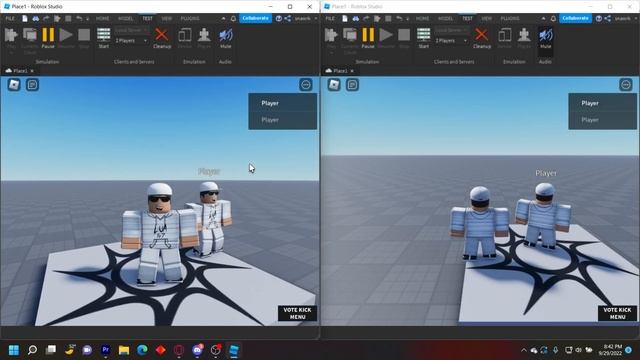Click more options circle in right viewport
Screen dimensions: 640x360
626,84
